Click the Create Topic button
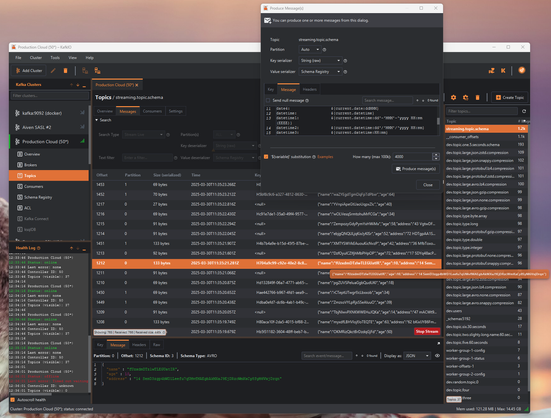Image resolution: width=551 pixels, height=418 pixels. coord(510,97)
